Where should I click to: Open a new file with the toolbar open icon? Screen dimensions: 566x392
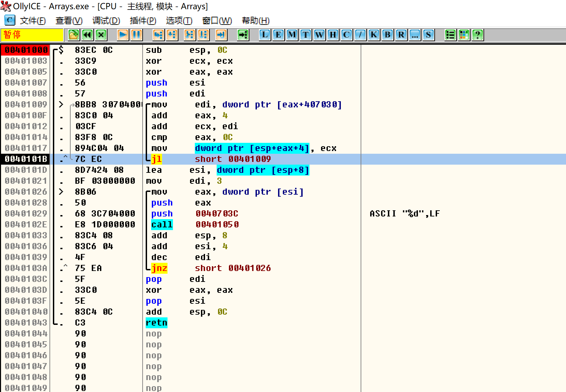tap(74, 35)
